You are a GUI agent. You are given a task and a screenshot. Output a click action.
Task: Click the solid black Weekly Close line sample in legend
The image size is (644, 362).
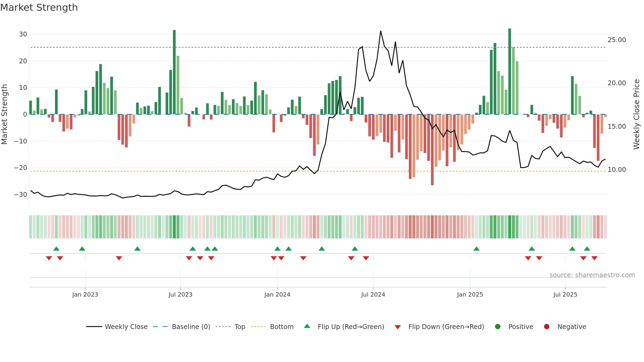[94, 327]
